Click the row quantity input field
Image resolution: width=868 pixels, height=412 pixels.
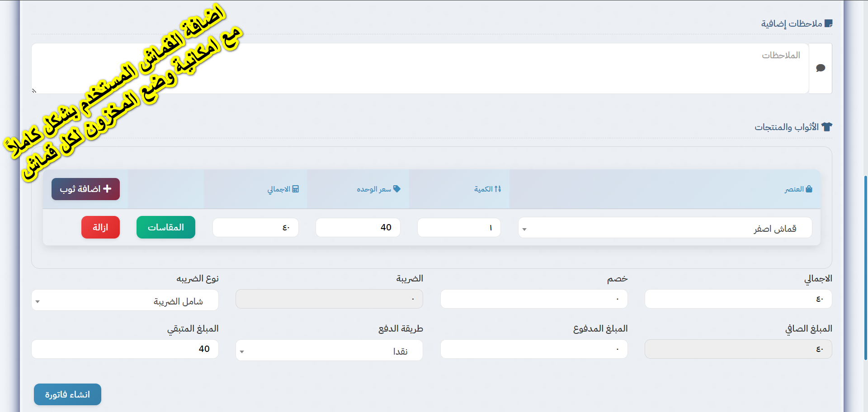point(459,227)
